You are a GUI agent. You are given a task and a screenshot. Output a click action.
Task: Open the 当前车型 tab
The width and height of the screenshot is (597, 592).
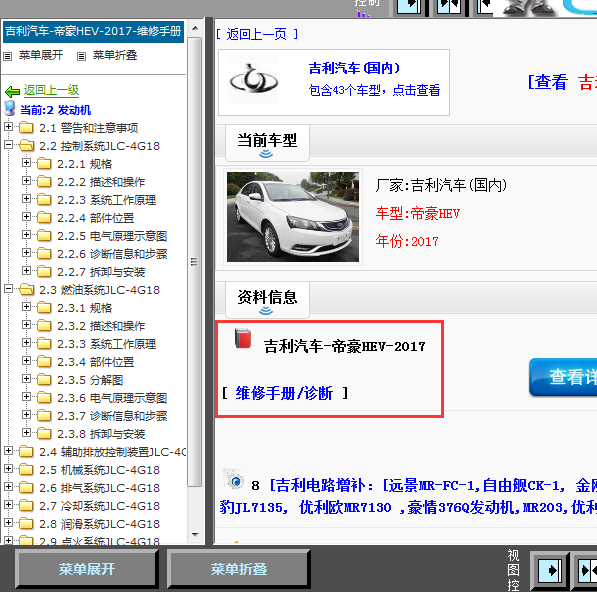click(267, 143)
